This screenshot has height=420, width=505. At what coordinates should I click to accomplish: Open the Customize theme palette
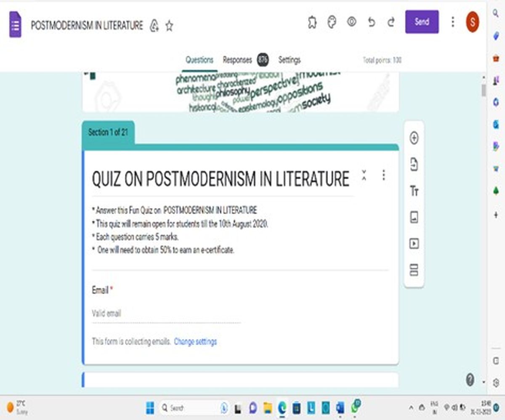(332, 22)
